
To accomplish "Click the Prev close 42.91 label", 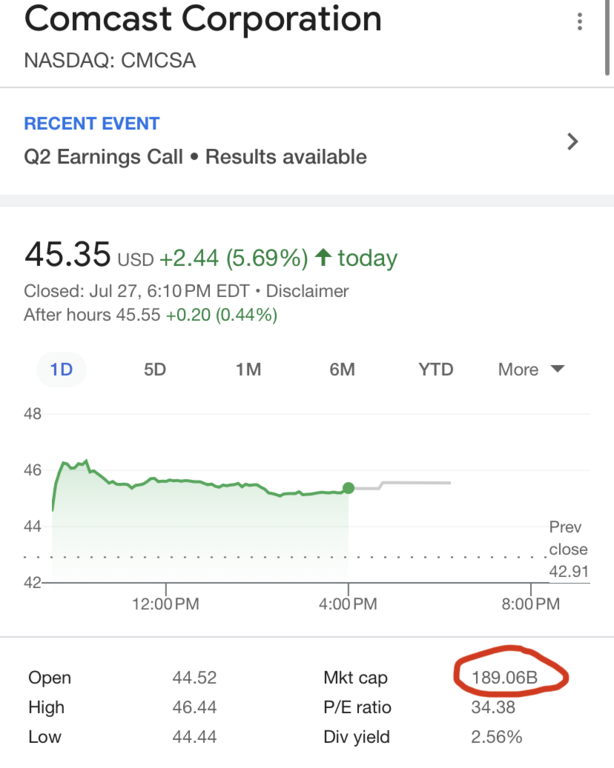I will (x=568, y=549).
